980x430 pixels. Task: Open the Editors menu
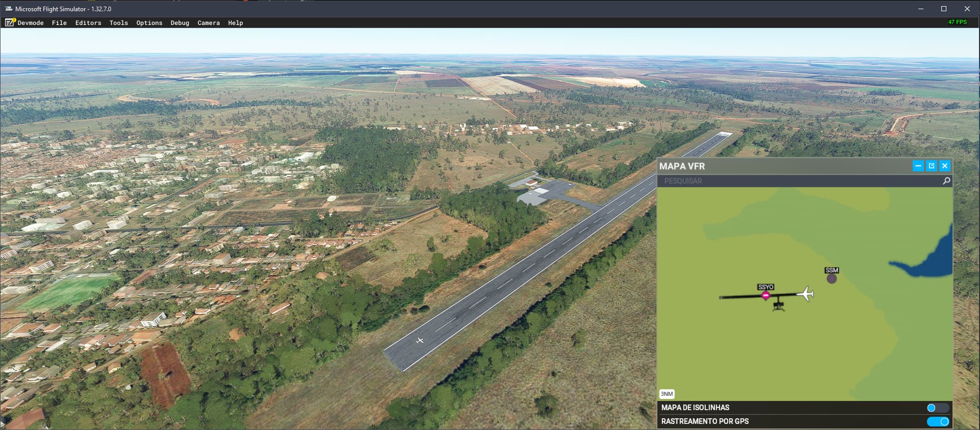pyautogui.click(x=88, y=23)
